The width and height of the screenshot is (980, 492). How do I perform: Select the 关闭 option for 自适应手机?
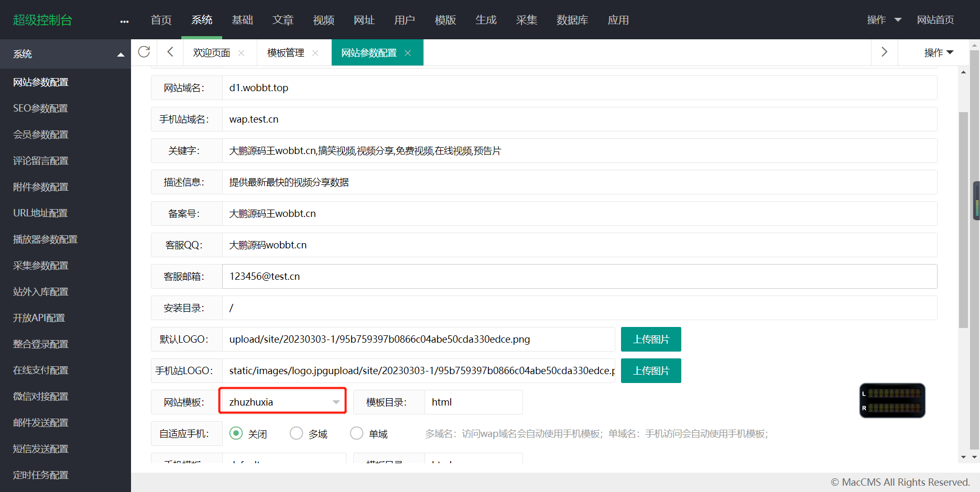(235, 433)
